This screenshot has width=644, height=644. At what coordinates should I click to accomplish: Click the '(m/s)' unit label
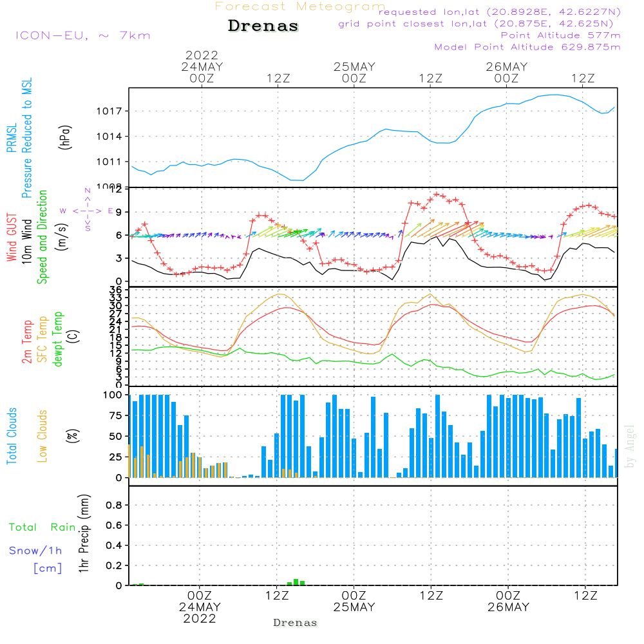point(62,237)
